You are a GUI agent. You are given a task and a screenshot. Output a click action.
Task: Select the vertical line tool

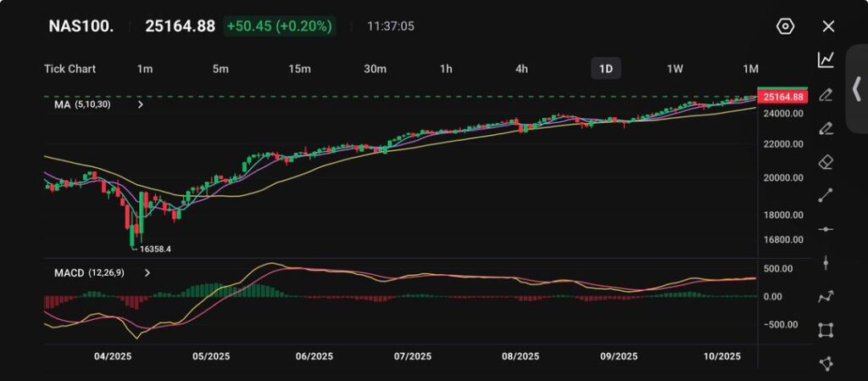pos(826,263)
